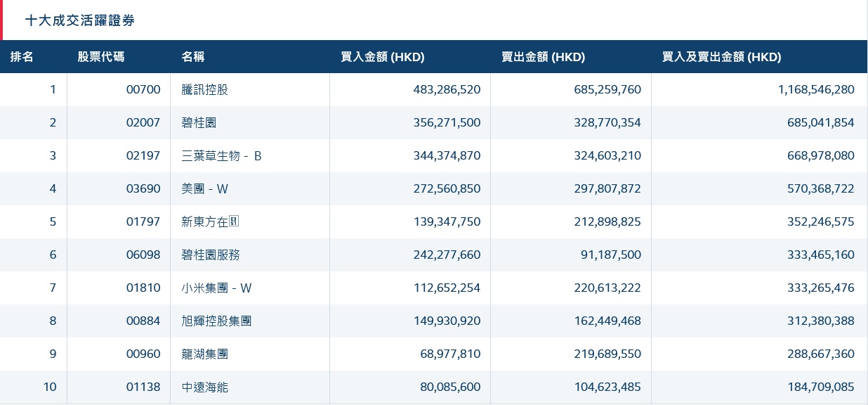
Task: Select the name 三葉草生物 - B
Action: tap(221, 156)
